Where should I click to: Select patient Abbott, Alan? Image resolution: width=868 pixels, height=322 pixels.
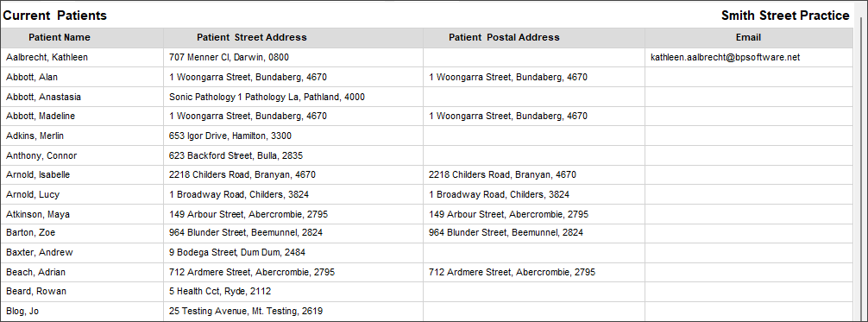[x=32, y=77]
